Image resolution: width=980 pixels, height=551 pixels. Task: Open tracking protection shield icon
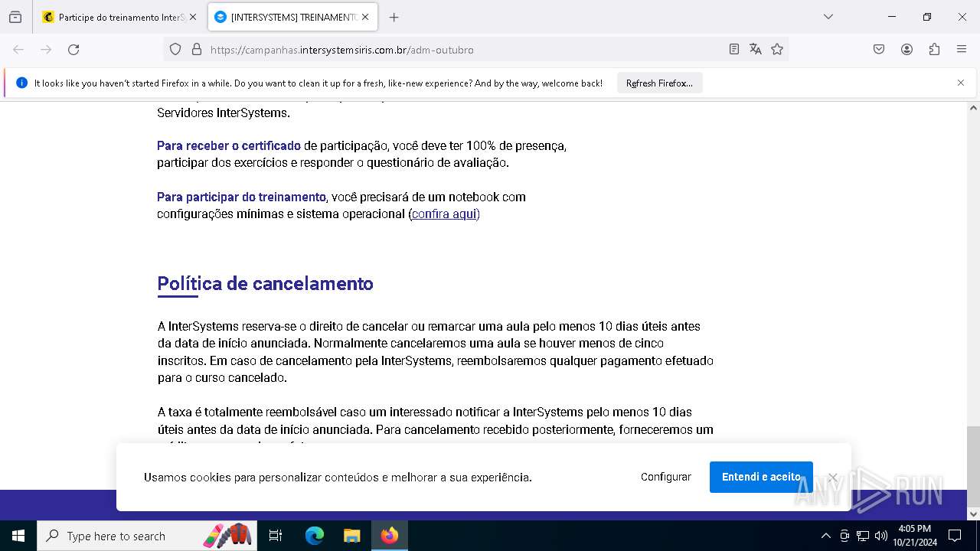pos(175,50)
